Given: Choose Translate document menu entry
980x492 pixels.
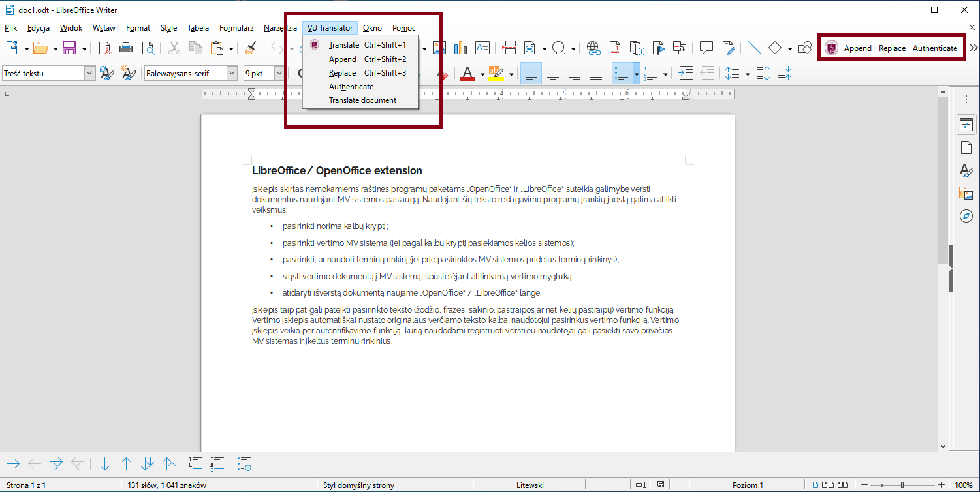Looking at the screenshot, I should 360,100.
